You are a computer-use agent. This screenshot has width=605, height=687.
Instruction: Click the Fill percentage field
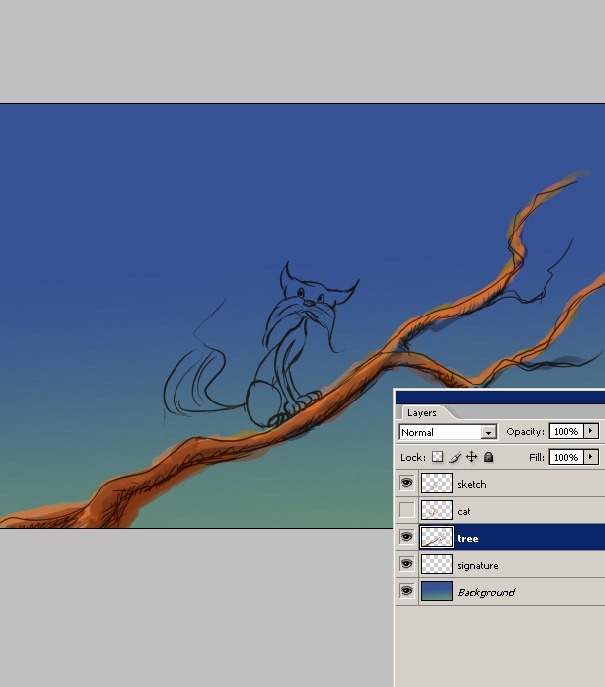565,457
